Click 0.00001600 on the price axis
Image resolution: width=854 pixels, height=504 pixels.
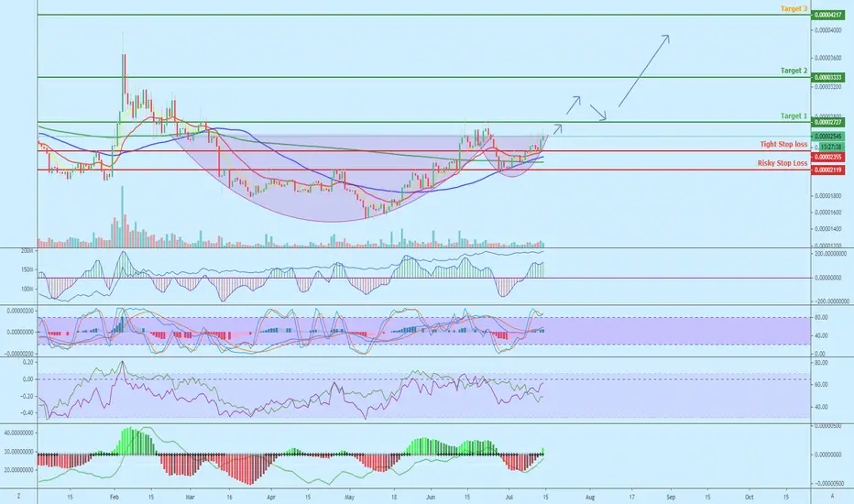(829, 213)
